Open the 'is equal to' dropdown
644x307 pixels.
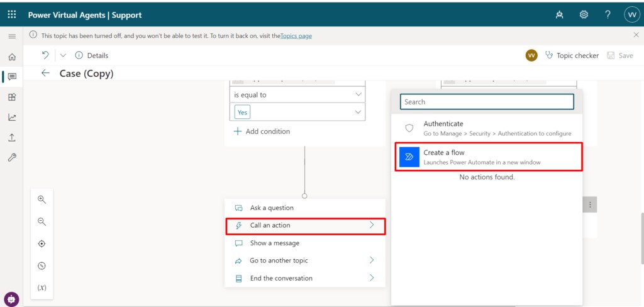pyautogui.click(x=297, y=95)
